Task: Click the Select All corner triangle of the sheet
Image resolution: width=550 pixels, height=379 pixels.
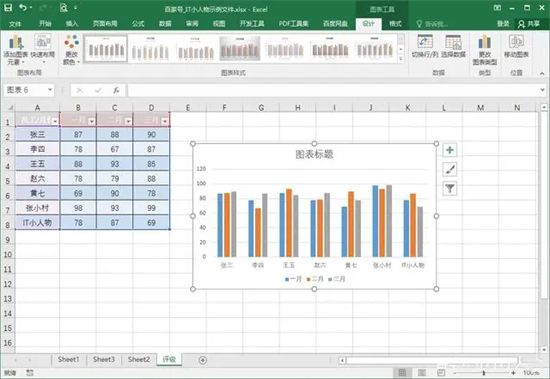Action: [x=10, y=108]
